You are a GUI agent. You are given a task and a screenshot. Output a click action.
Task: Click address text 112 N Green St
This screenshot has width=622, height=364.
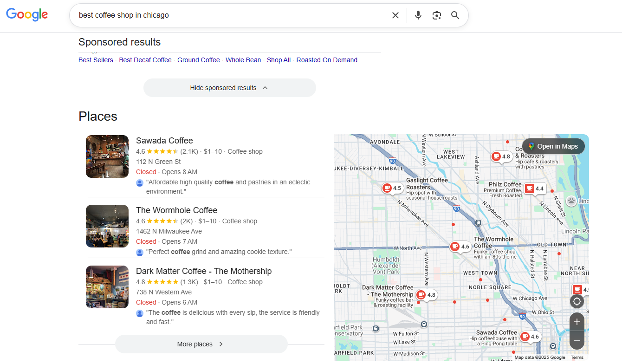[x=158, y=162]
